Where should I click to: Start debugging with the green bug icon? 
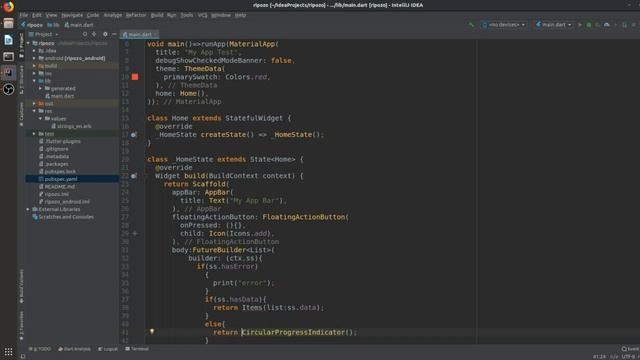pos(589,25)
